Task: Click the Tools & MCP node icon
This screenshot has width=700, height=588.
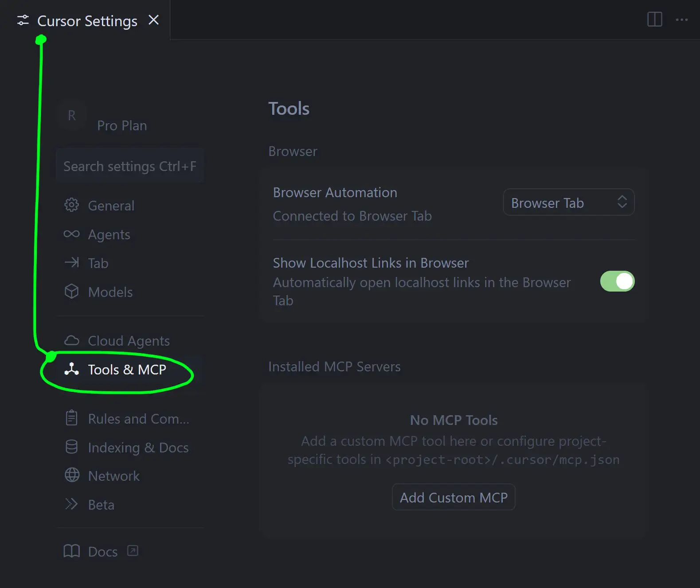Action: pos(71,369)
